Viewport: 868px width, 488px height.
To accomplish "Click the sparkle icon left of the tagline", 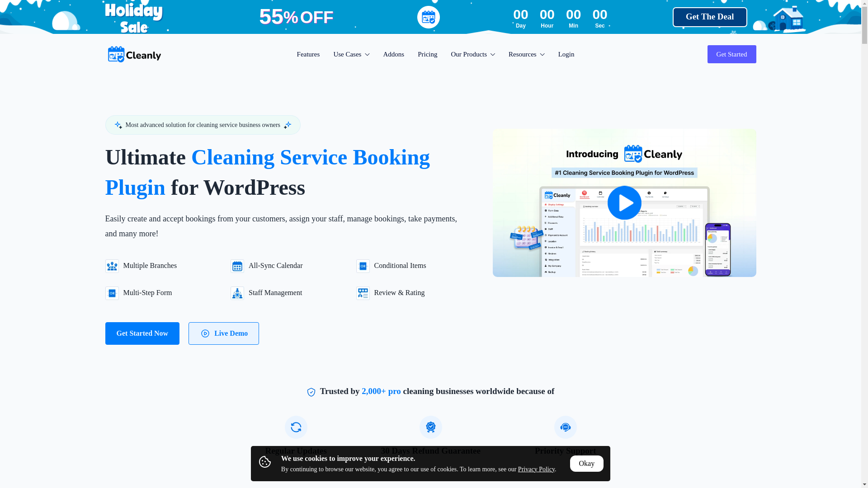I will [x=118, y=125].
